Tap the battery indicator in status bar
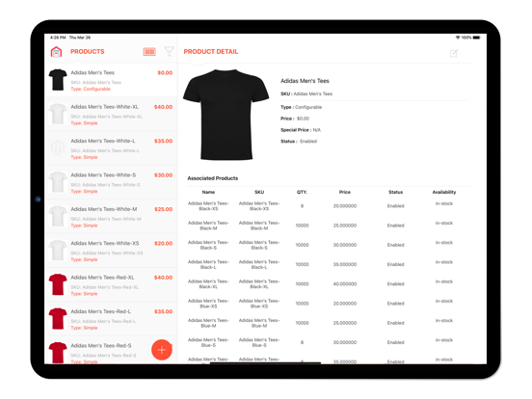Image resolution: width=532 pixels, height=399 pixels. (x=477, y=38)
